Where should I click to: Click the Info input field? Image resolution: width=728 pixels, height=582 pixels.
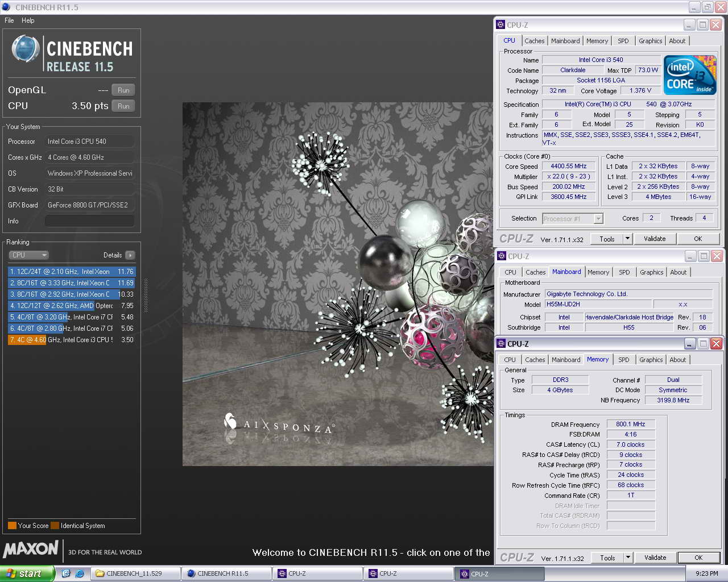90,221
